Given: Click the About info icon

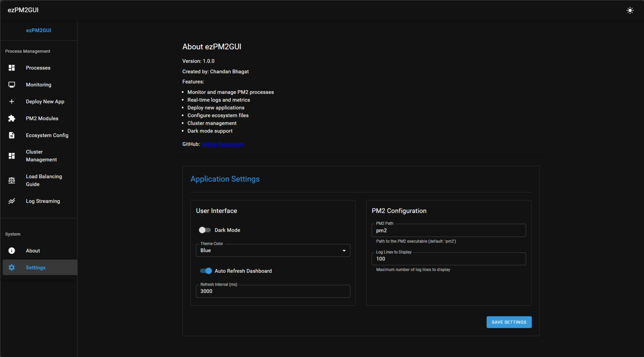Looking at the screenshot, I should tap(12, 251).
